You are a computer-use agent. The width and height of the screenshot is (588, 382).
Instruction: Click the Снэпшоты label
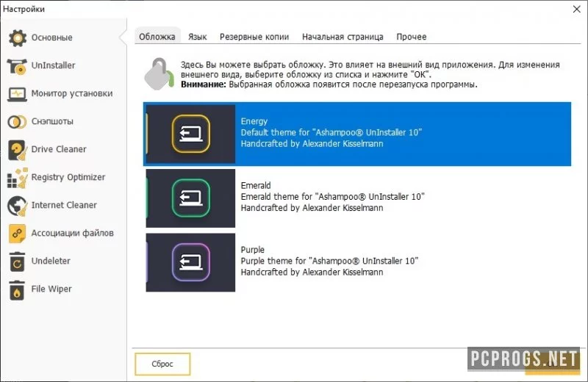(52, 121)
